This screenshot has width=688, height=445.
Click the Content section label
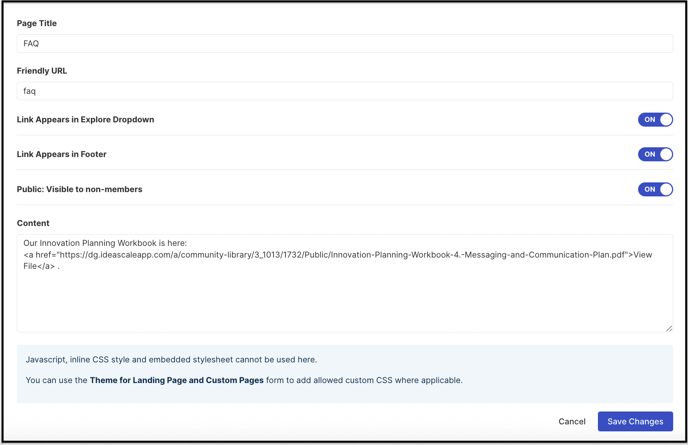coord(33,223)
